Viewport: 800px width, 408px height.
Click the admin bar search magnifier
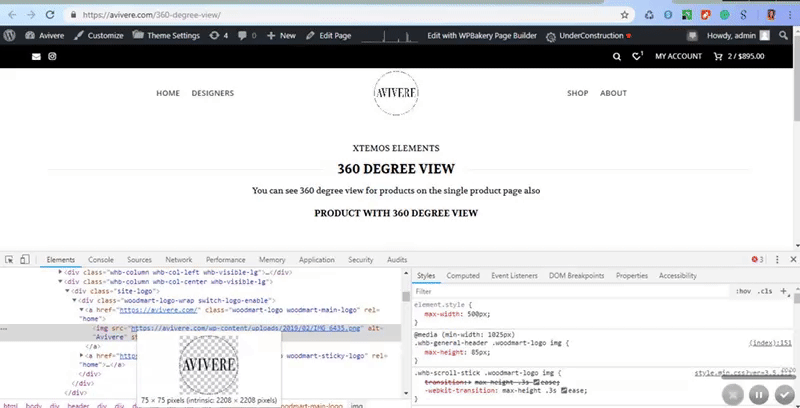click(783, 36)
